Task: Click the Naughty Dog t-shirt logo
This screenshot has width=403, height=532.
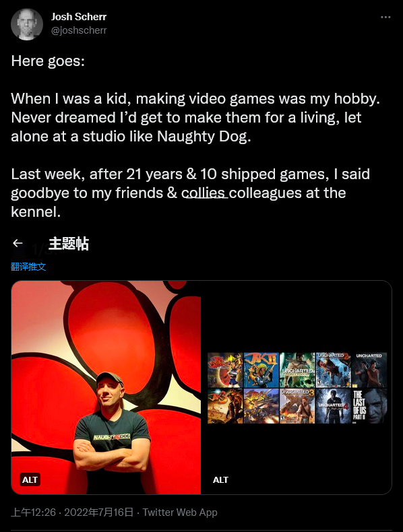Action: click(x=112, y=436)
